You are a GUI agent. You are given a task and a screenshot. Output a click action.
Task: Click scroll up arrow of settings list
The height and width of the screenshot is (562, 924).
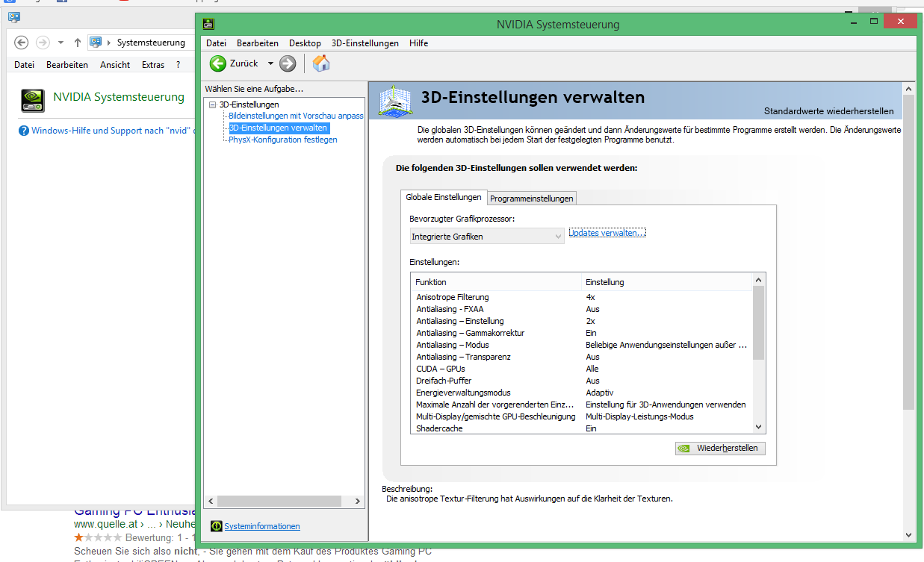(x=758, y=280)
